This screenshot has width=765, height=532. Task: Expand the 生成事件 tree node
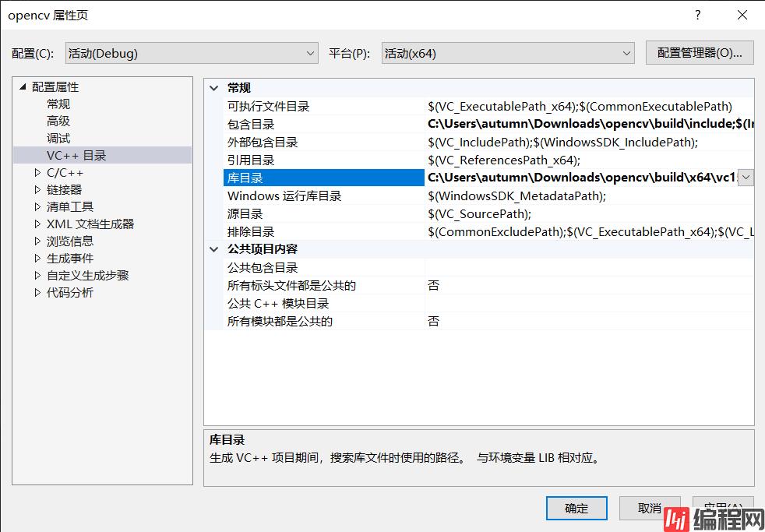coord(37,259)
